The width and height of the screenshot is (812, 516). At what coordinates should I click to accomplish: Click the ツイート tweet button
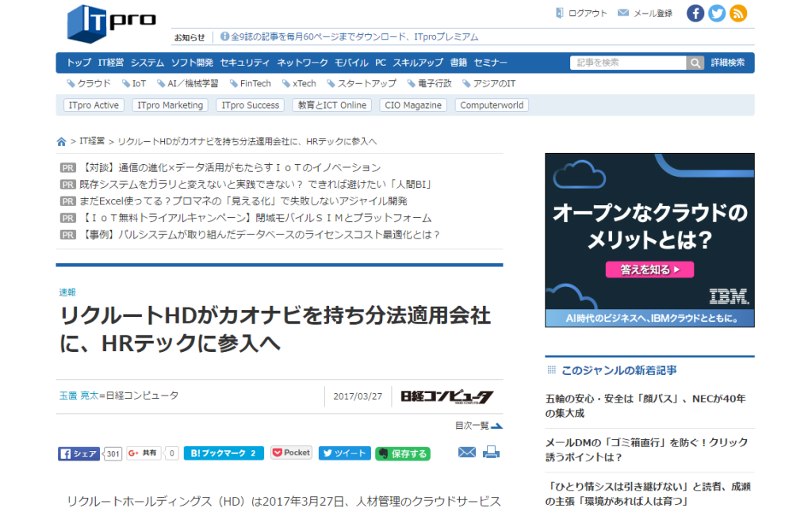click(x=344, y=453)
